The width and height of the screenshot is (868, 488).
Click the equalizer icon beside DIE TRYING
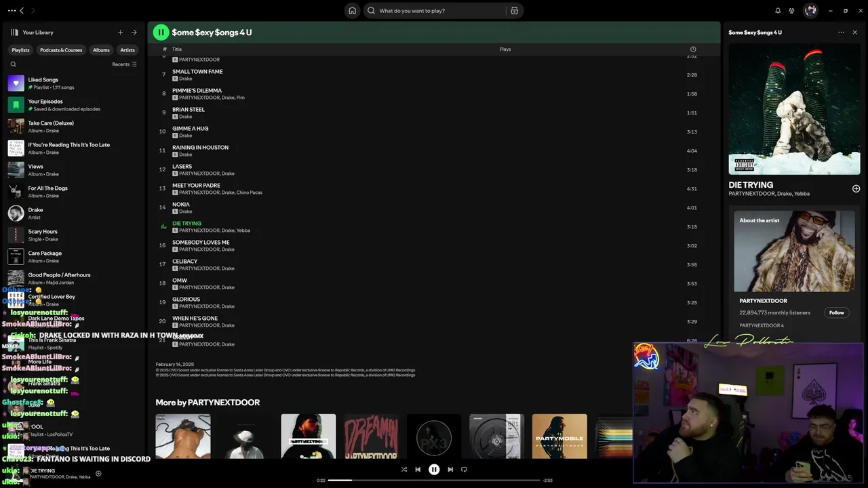coord(163,226)
